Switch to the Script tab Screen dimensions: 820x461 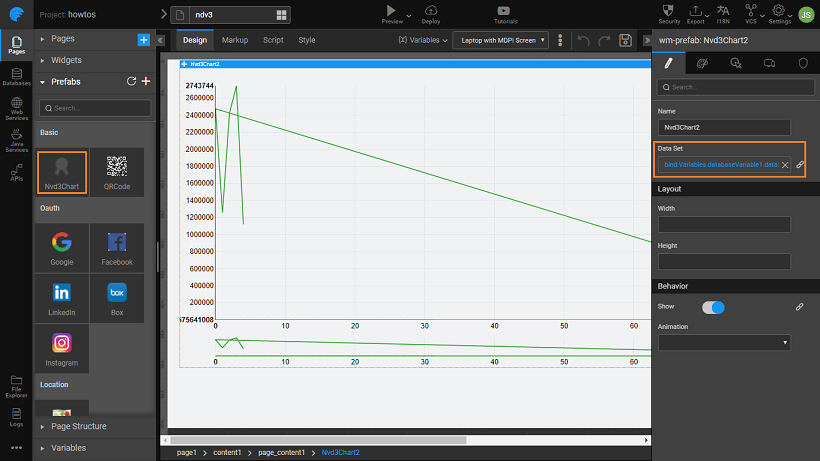(x=273, y=40)
